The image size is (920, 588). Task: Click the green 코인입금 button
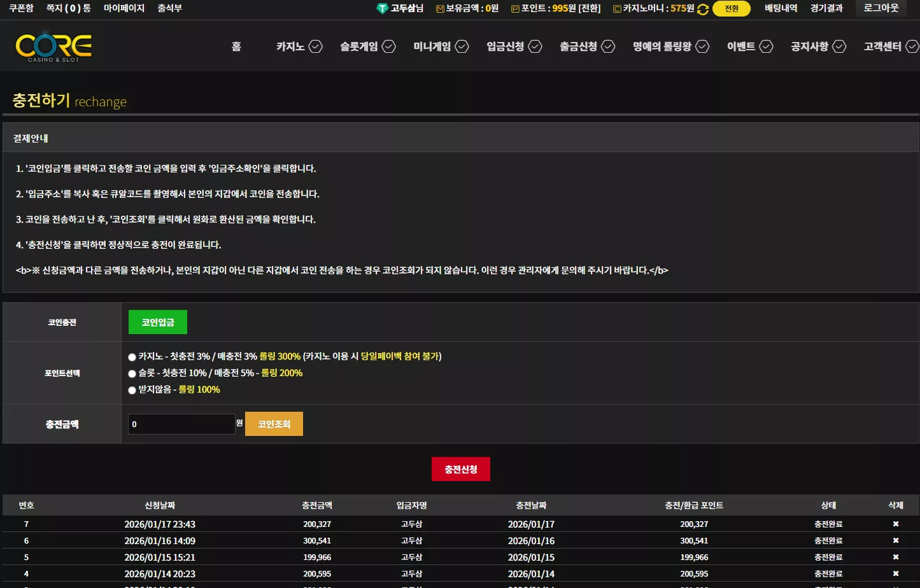pos(158,322)
